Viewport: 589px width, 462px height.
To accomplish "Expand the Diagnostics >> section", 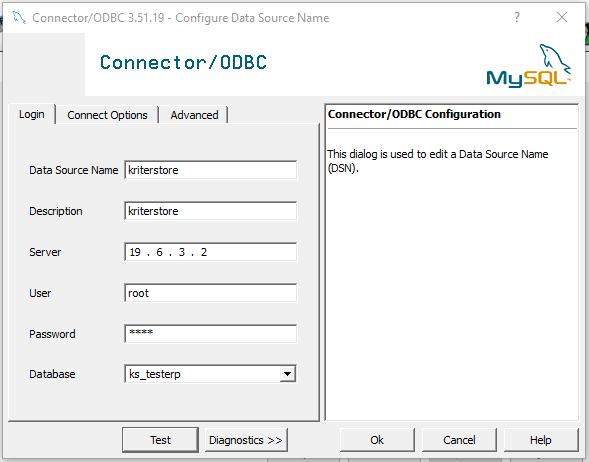I will click(x=246, y=440).
